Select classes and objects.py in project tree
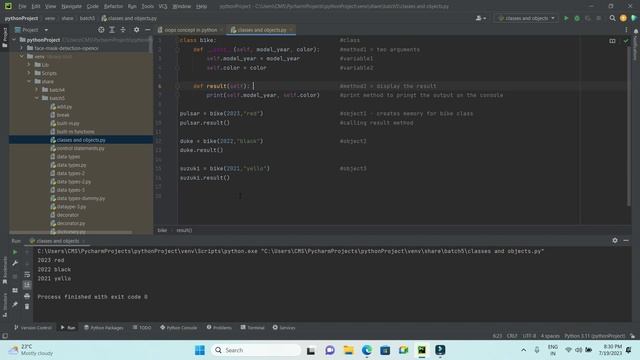The height and width of the screenshot is (360, 640). pyautogui.click(x=81, y=140)
